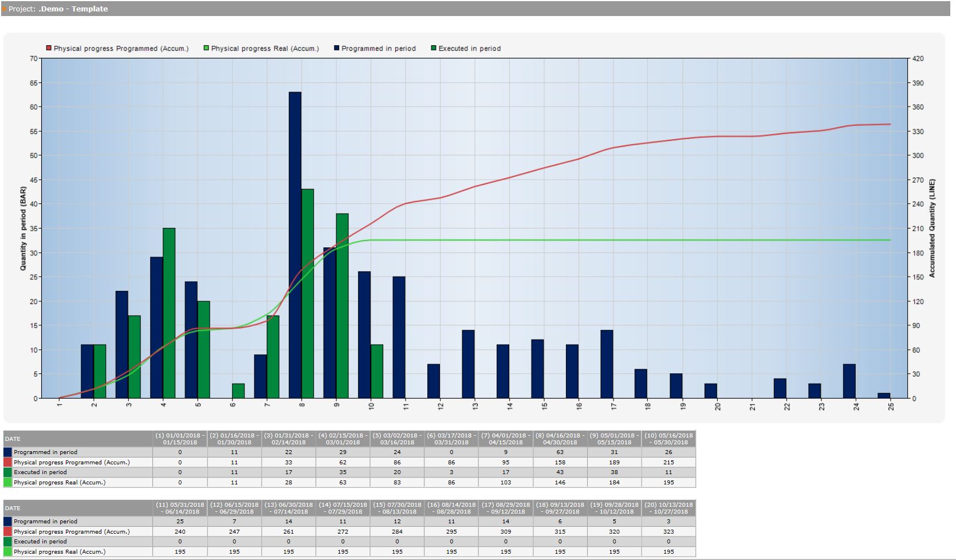The height and width of the screenshot is (560, 956).
Task: Click column header '(8) 04/16/2018 - 04/30/2018'
Action: coord(560,439)
